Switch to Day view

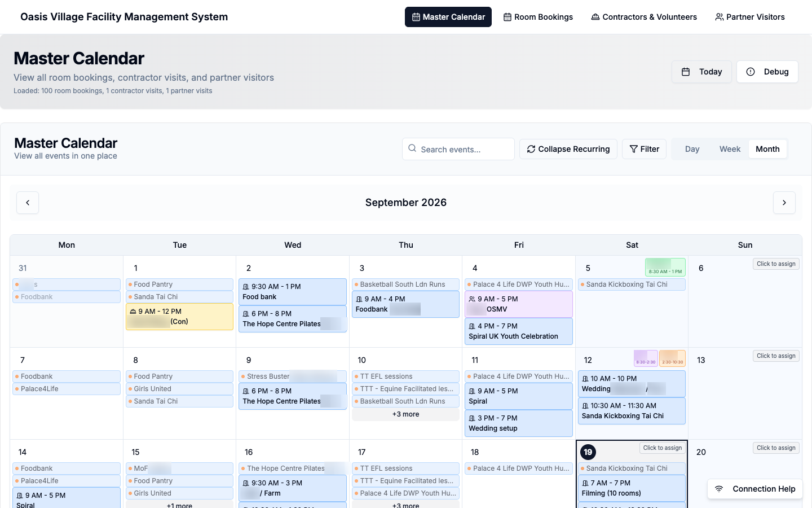[x=692, y=149]
